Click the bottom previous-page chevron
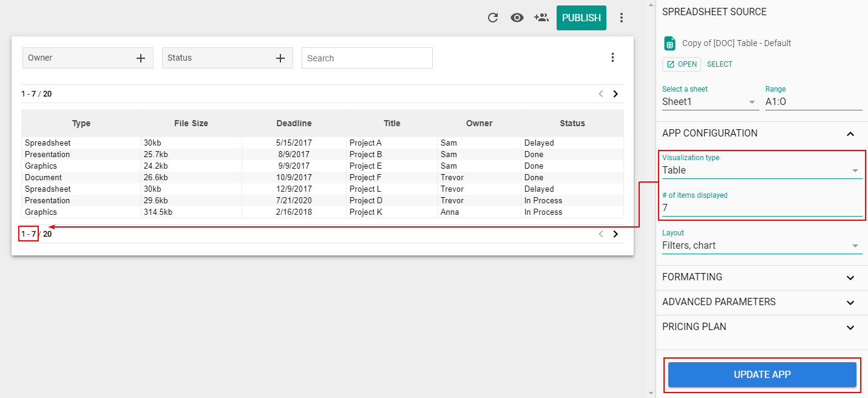This screenshot has width=868, height=398. click(x=600, y=234)
